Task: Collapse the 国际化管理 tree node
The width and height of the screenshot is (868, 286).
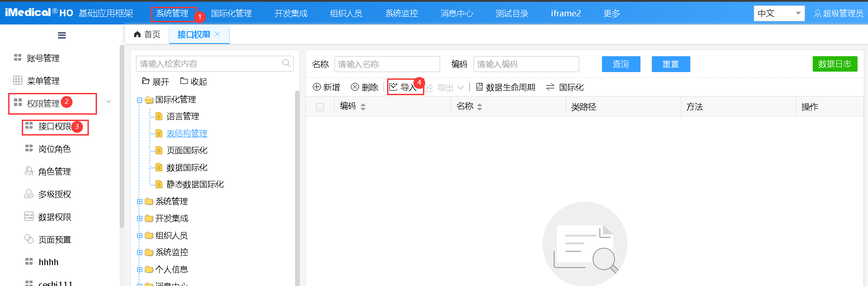Action: point(140,100)
